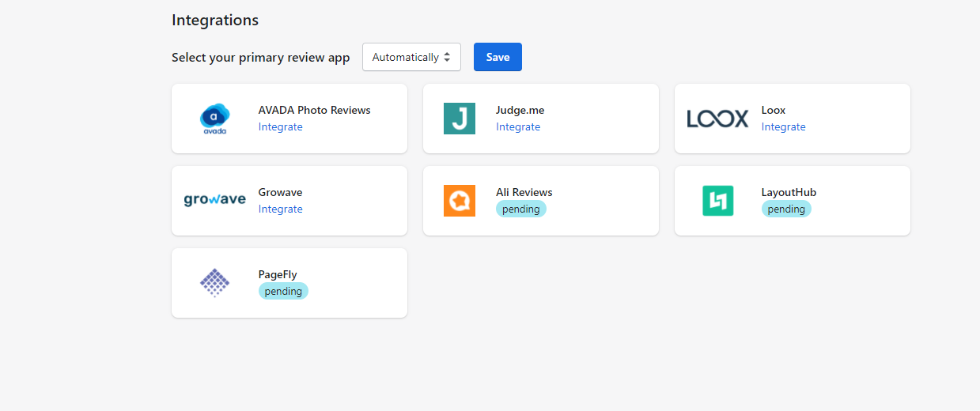Click the 'Integrations' heading
Screen dimensions: 980x411
tap(215, 20)
